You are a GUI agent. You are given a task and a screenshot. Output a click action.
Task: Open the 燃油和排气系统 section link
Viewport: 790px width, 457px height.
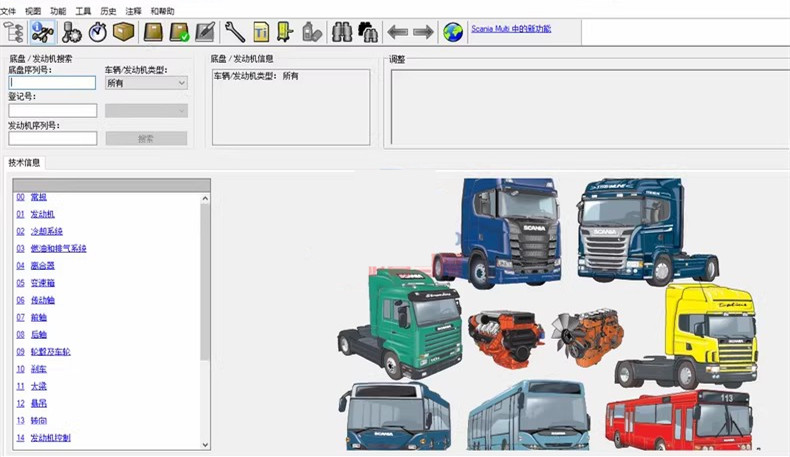(58, 248)
